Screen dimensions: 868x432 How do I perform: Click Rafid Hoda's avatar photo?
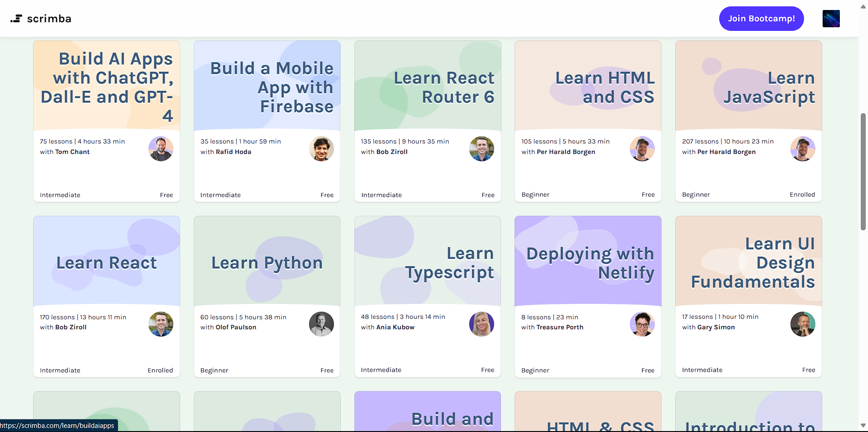coord(321,149)
